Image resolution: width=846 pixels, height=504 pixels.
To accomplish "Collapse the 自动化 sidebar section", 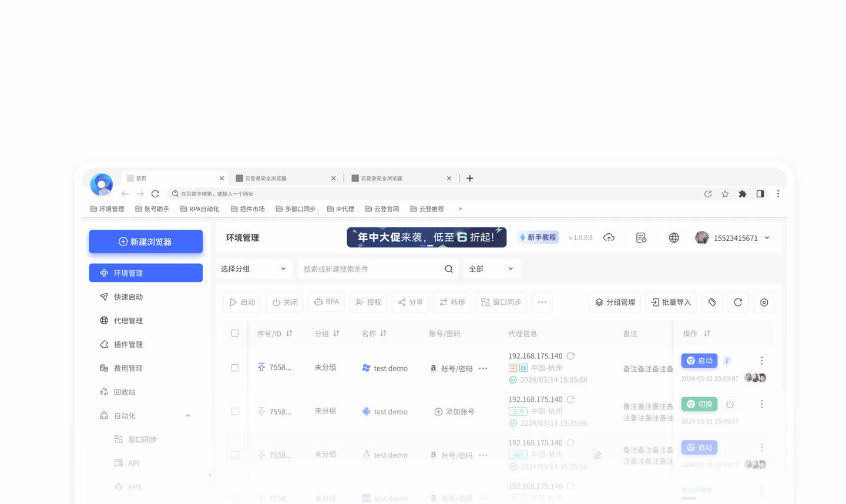I will (x=187, y=415).
